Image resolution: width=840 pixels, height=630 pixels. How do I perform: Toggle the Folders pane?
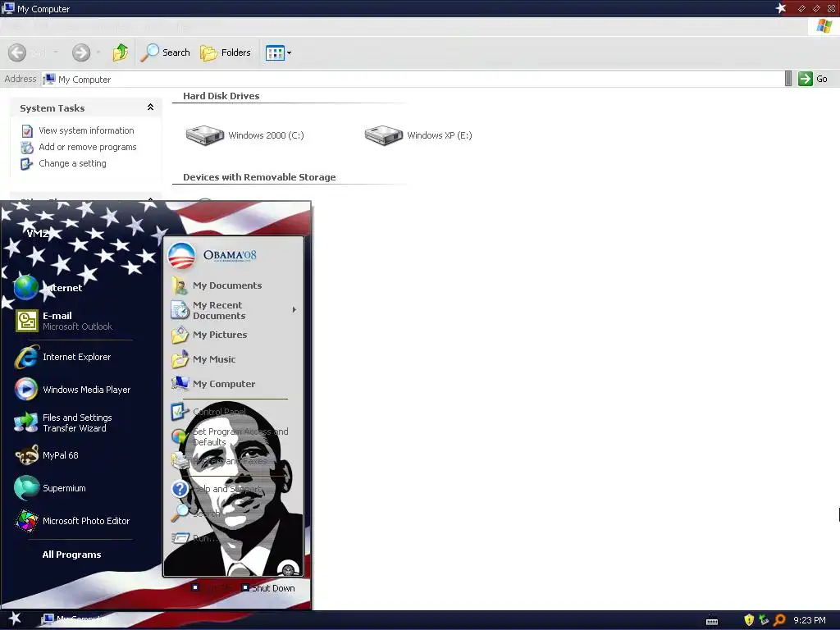pyautogui.click(x=226, y=52)
